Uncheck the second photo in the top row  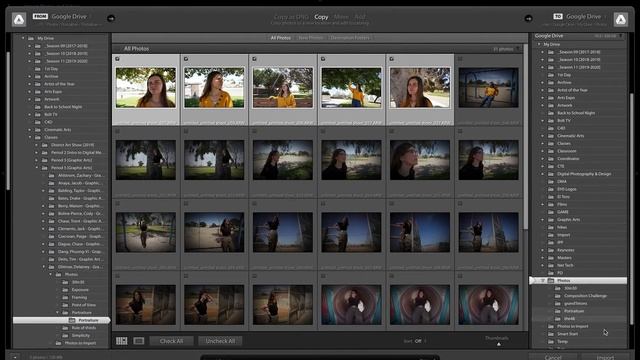186,59
